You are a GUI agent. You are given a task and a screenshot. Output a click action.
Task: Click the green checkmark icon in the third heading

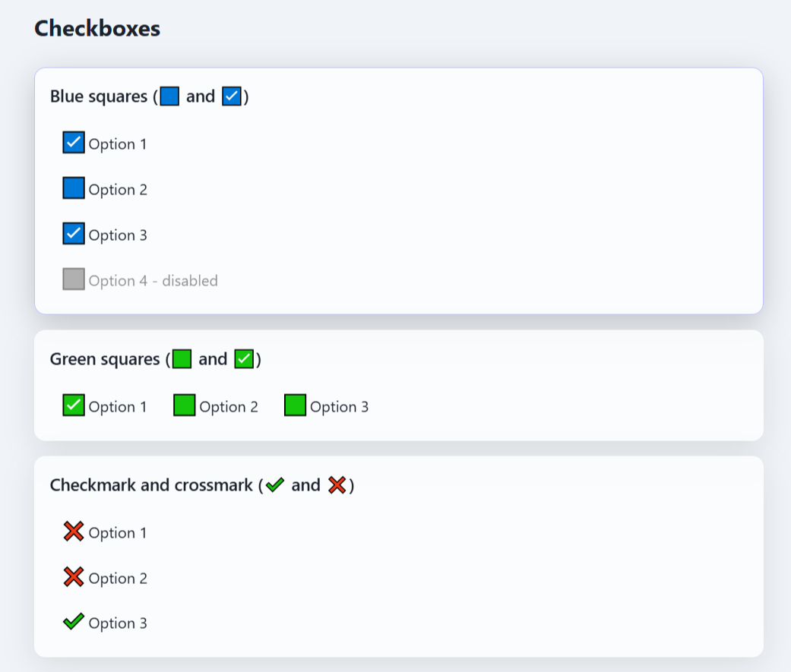pyautogui.click(x=274, y=484)
